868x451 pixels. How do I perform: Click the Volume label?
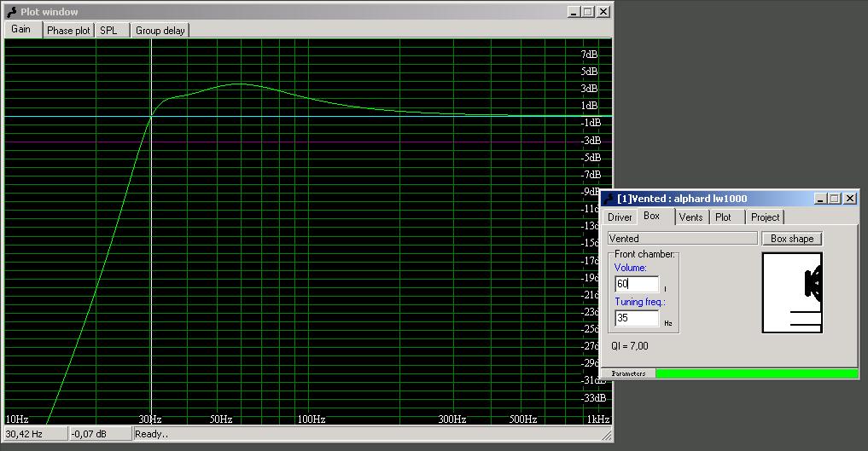[631, 268]
